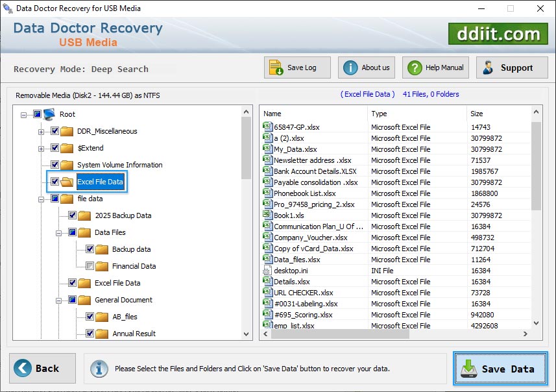The image size is (556, 392).
Task: Expand the $Extend node
Action: coord(41,149)
